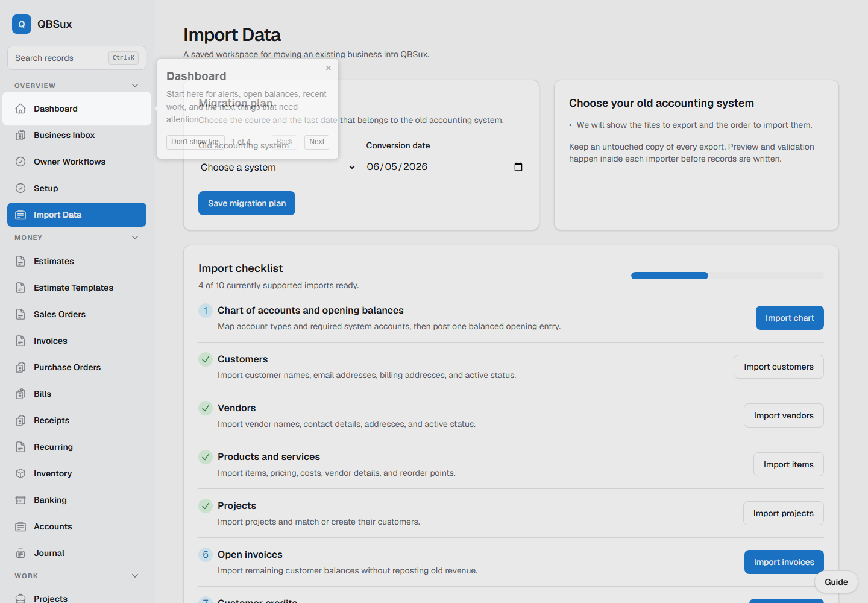
Task: Click the QBSux logo icon
Action: pyautogui.click(x=22, y=24)
